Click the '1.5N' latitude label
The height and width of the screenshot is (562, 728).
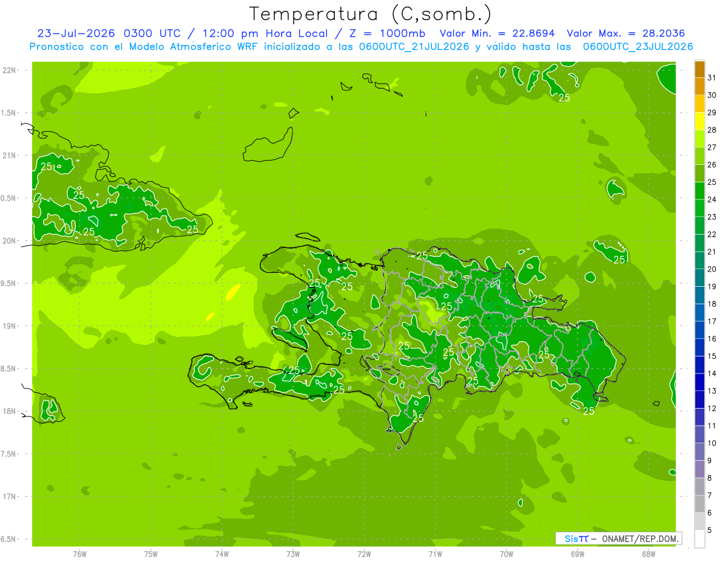coord(9,113)
